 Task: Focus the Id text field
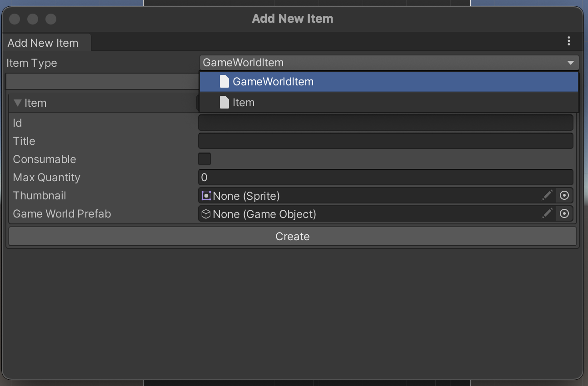386,123
